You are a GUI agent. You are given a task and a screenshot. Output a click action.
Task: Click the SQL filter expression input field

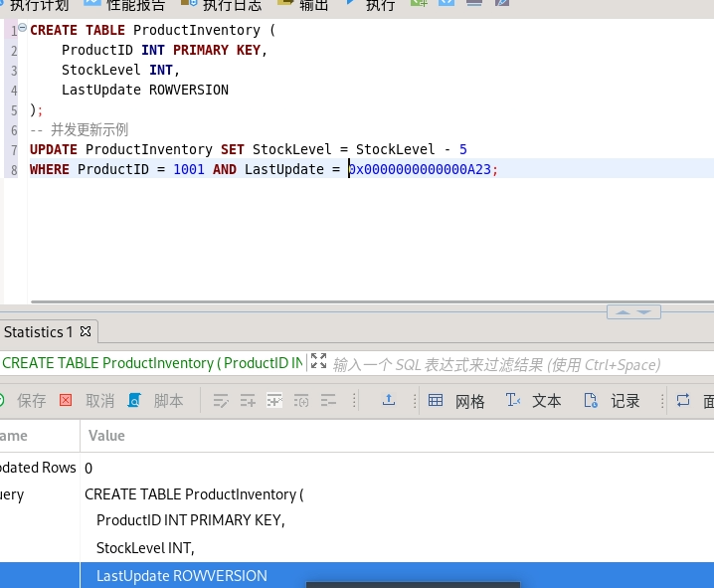(497, 363)
